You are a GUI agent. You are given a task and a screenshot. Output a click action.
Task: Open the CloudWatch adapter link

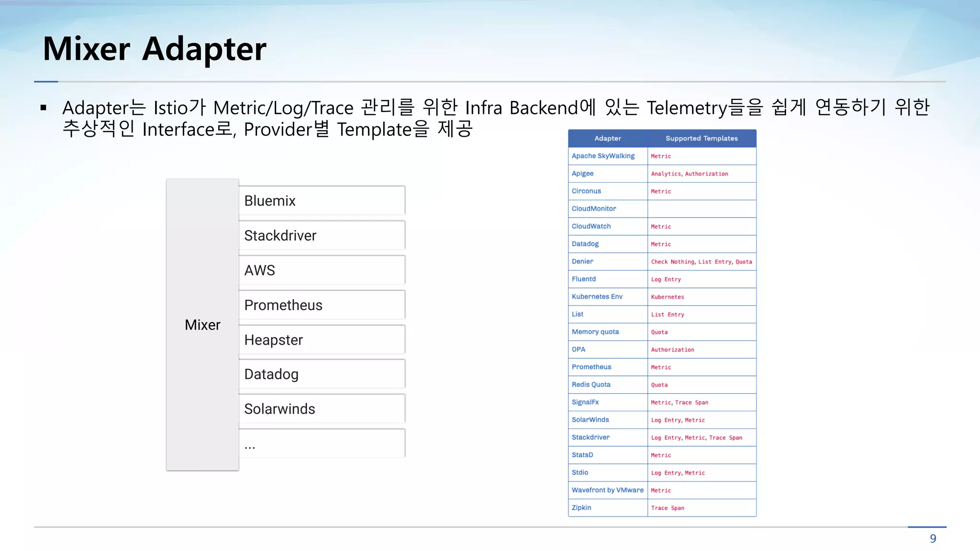591,226
